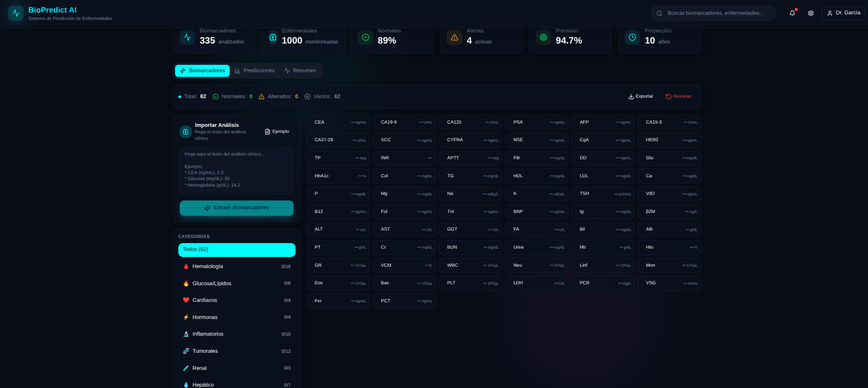Select the HbA1c biomarker card
Viewport: 868px width, 388px height.
click(338, 176)
